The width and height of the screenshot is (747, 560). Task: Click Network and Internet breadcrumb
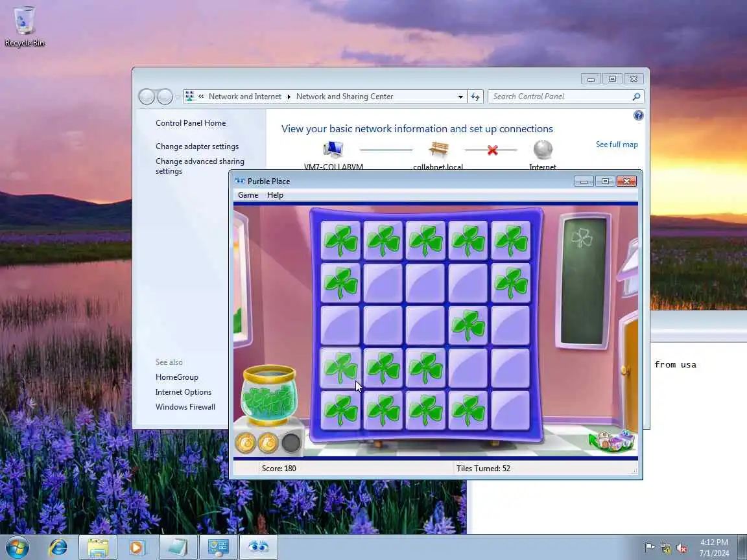coord(245,97)
